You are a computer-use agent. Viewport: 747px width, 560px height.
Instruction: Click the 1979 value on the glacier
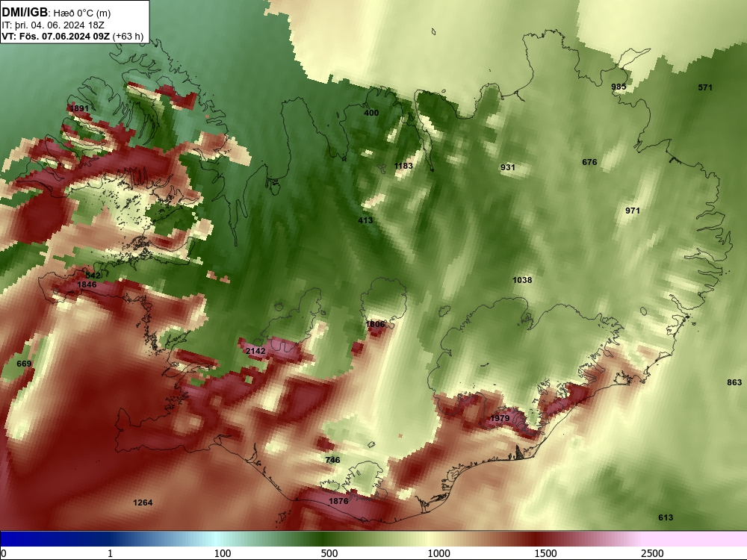point(500,418)
